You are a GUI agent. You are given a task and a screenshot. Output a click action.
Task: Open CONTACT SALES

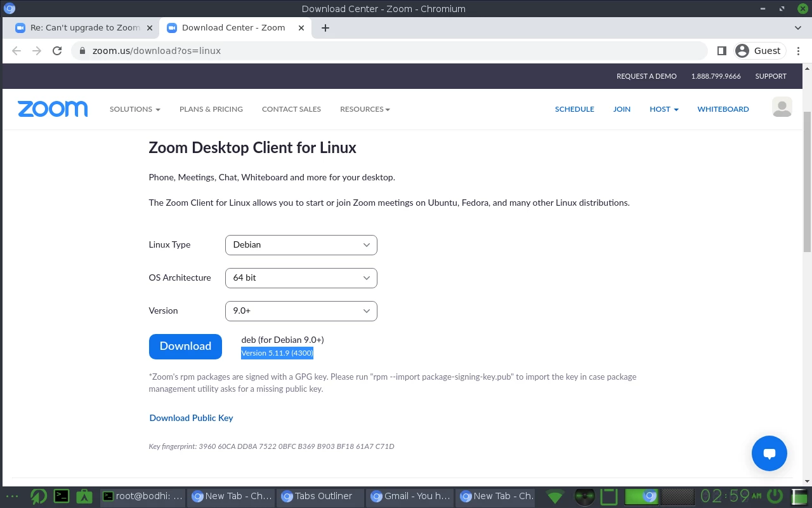pos(291,109)
